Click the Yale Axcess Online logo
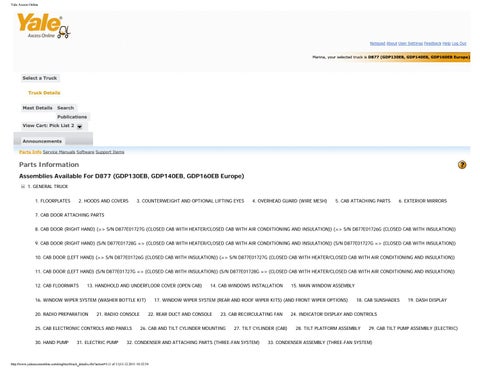Screen dimensions: 480x371 point(44,26)
